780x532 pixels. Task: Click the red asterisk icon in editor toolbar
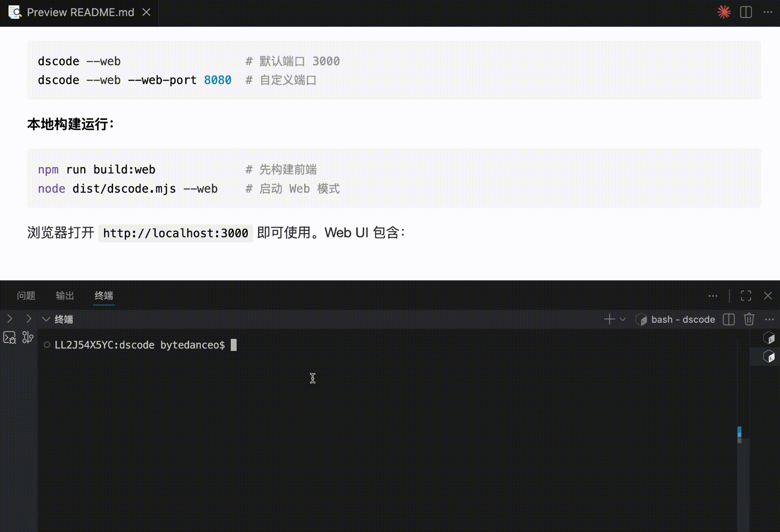(724, 12)
